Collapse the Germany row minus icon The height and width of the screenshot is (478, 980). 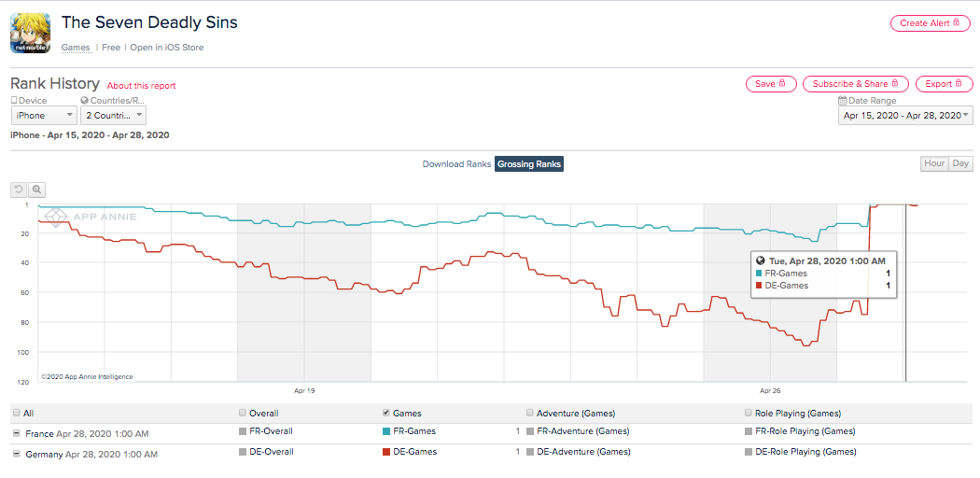click(x=15, y=455)
